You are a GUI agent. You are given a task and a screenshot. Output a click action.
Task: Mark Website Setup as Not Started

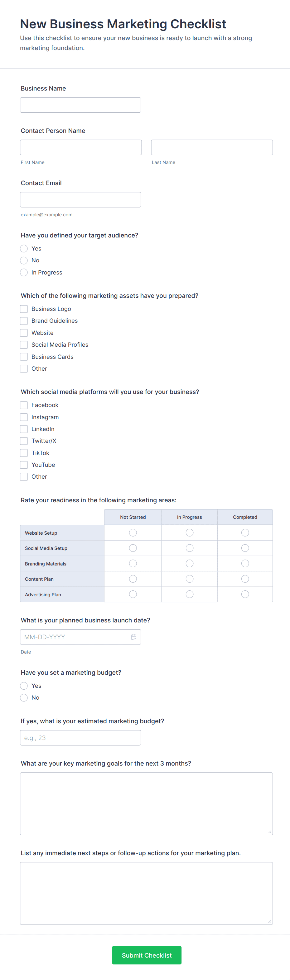pos(133,532)
